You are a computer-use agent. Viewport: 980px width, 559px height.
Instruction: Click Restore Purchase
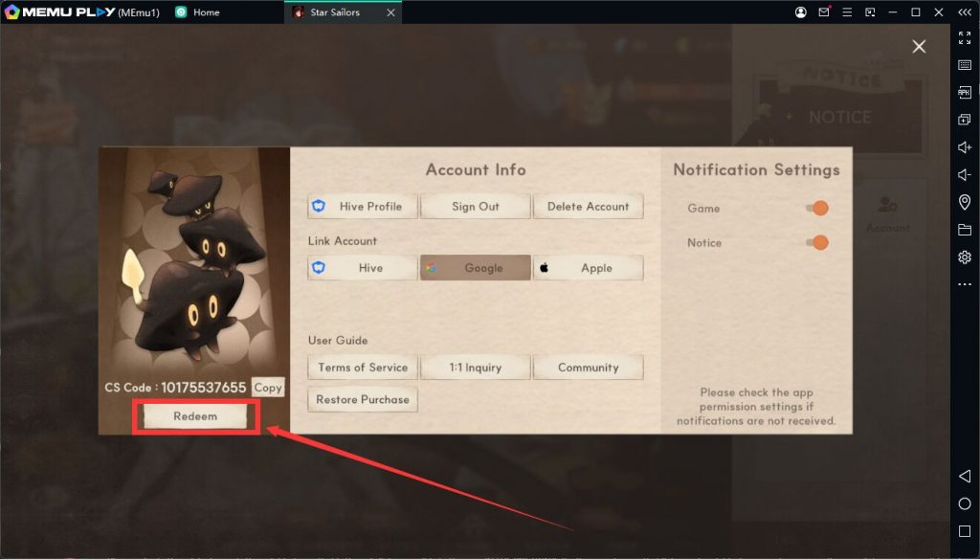click(363, 399)
